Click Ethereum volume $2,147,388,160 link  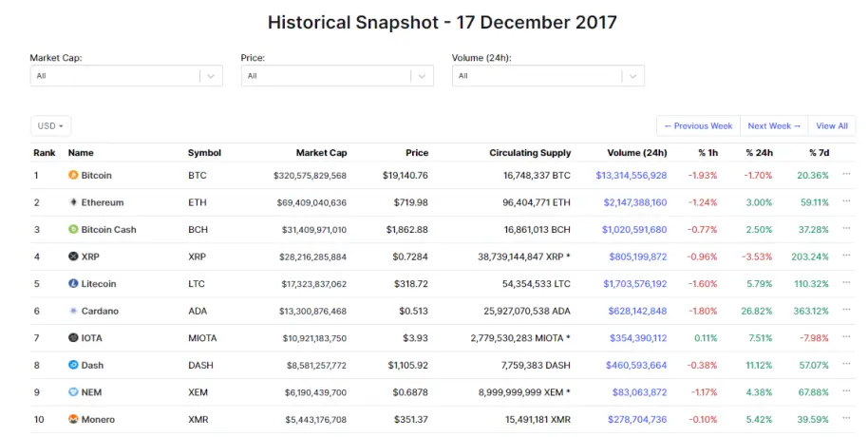pyautogui.click(x=635, y=202)
